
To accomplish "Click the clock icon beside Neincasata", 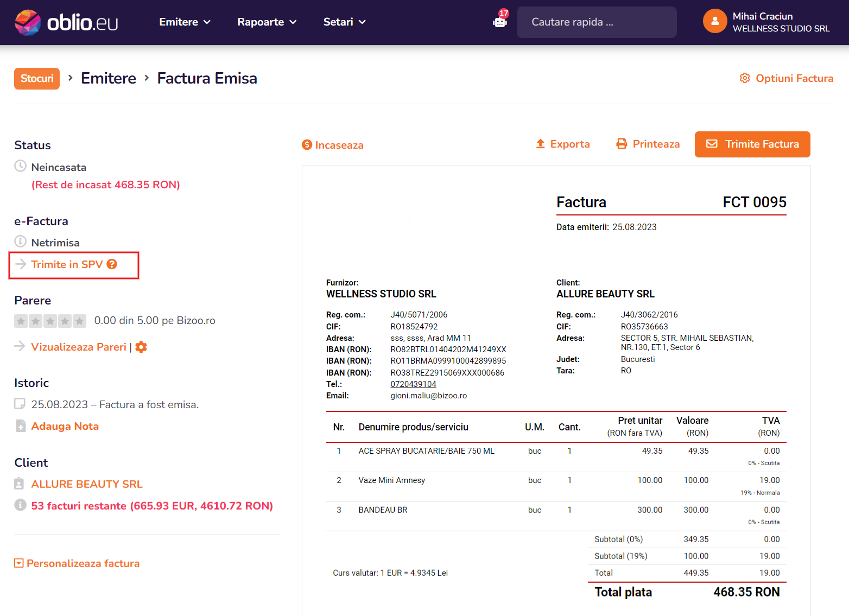I will pos(20,166).
